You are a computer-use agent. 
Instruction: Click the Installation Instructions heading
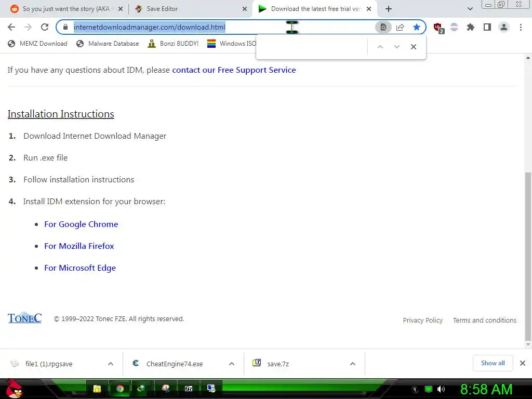pos(61,114)
